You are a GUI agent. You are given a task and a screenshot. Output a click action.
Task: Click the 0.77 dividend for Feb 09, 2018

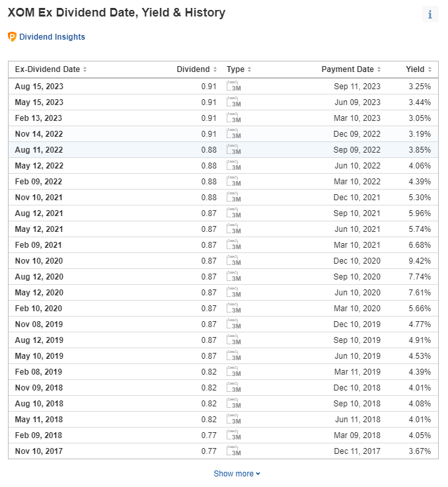point(209,435)
